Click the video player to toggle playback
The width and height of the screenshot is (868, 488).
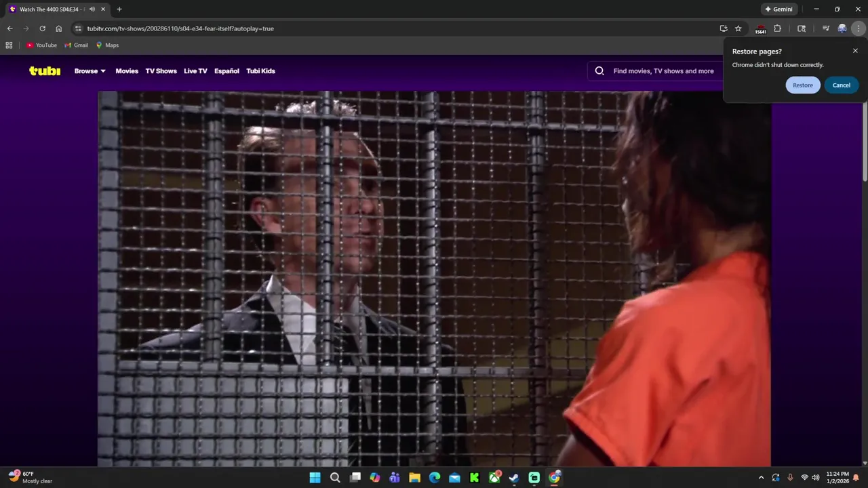click(x=434, y=278)
